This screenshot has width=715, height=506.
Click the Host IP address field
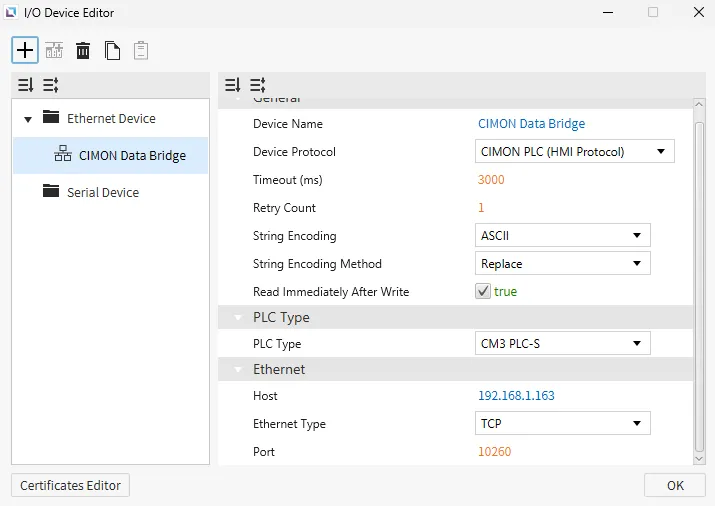[516, 396]
